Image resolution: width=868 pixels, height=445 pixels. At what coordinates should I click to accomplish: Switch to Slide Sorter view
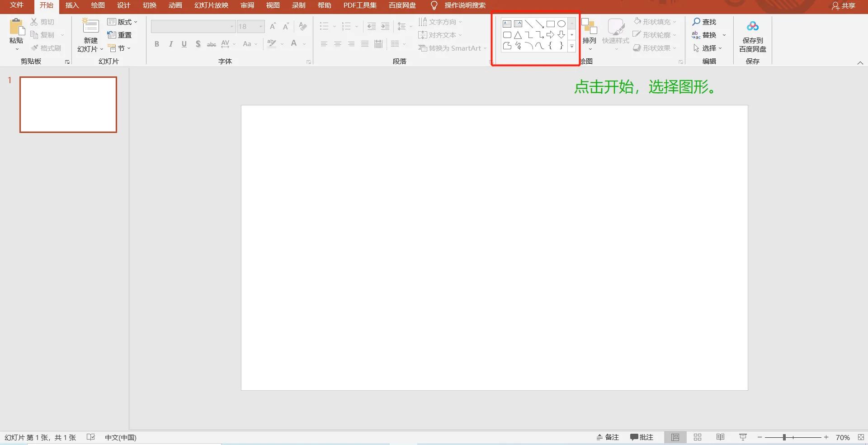click(x=698, y=437)
